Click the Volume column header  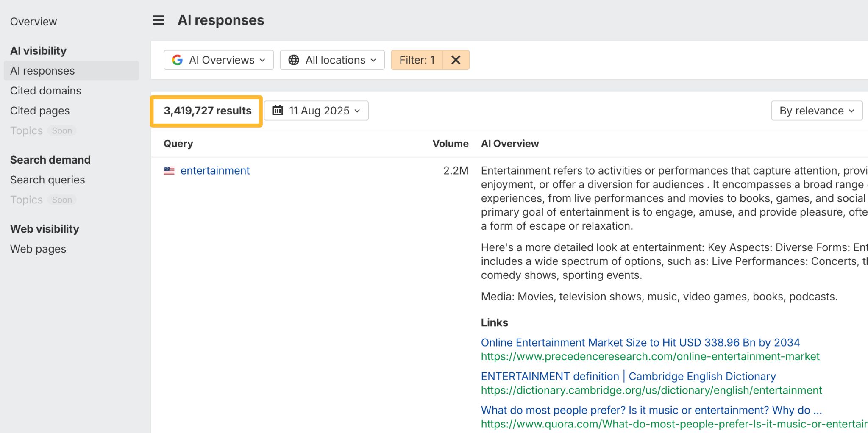tap(451, 143)
